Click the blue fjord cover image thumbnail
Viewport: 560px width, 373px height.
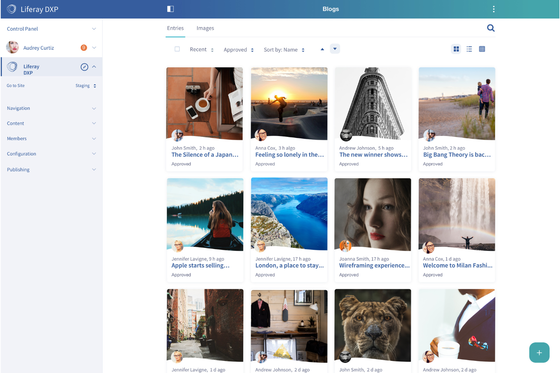pyautogui.click(x=289, y=214)
